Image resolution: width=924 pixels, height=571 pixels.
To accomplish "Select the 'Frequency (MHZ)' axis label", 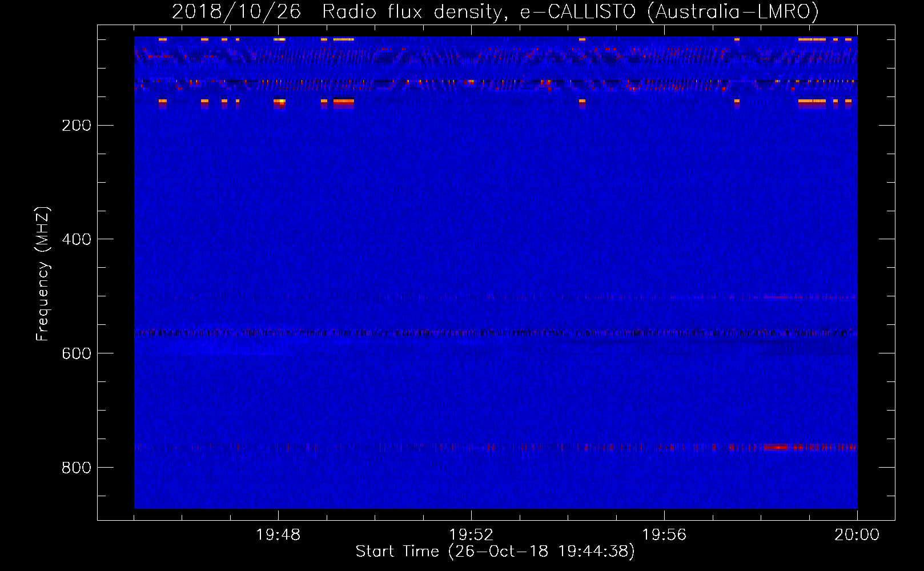I will [43, 274].
